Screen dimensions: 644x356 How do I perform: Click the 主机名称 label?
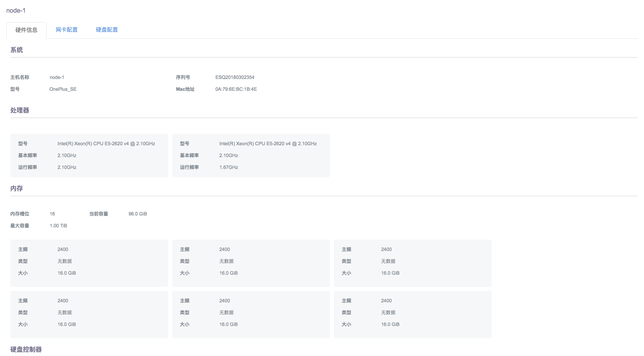(x=20, y=77)
